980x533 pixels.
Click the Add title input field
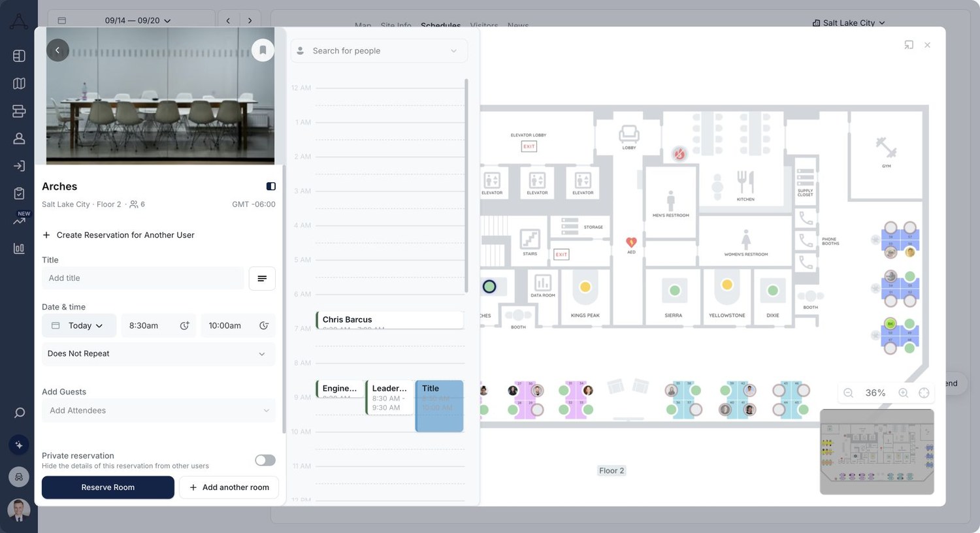click(142, 278)
